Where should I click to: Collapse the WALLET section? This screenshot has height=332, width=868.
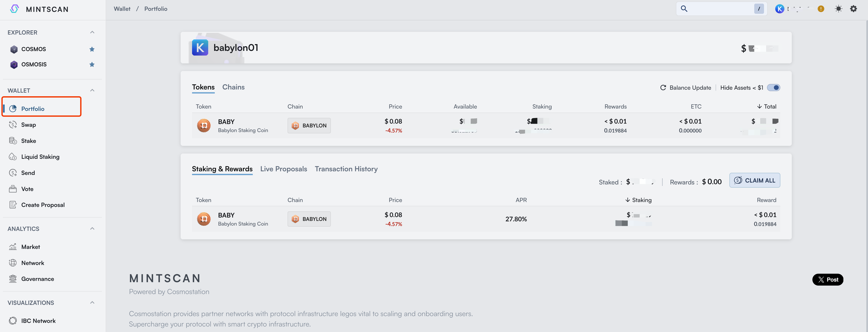tap(92, 90)
